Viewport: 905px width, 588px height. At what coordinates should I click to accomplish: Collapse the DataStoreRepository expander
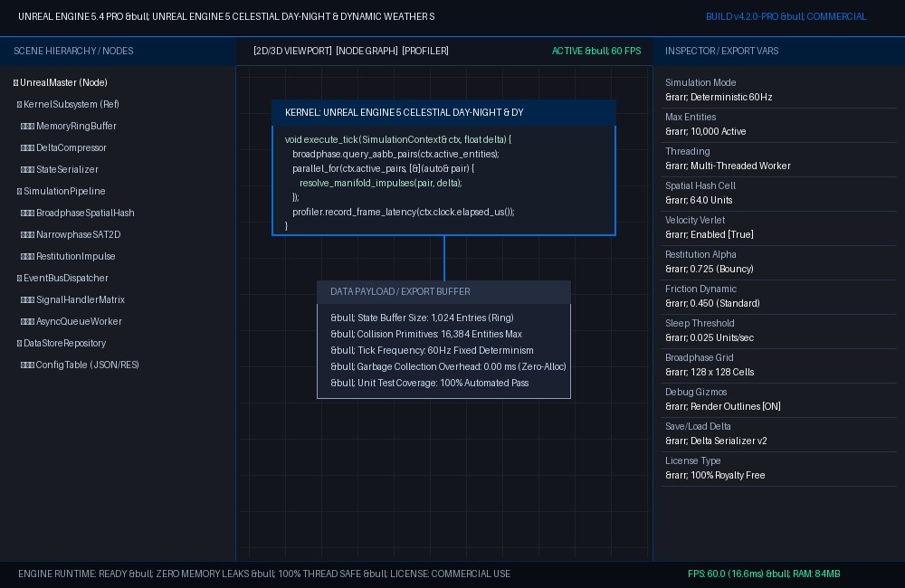[19, 344]
